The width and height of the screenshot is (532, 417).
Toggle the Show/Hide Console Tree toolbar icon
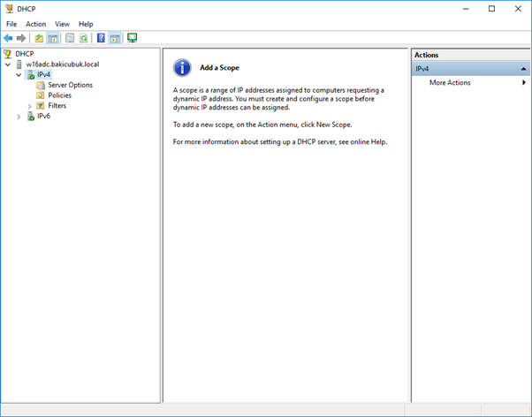[x=53, y=38]
